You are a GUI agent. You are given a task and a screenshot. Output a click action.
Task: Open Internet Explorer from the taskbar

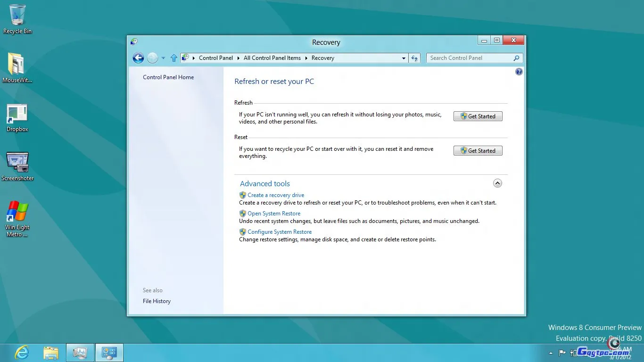[x=22, y=352]
